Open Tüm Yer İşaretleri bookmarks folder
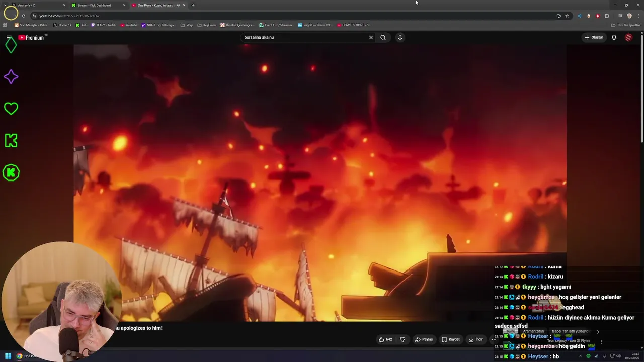 (x=626, y=25)
